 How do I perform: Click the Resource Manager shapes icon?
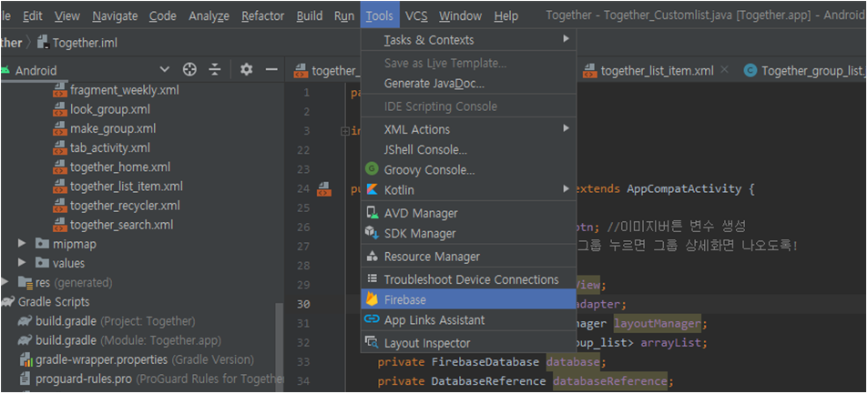372,257
